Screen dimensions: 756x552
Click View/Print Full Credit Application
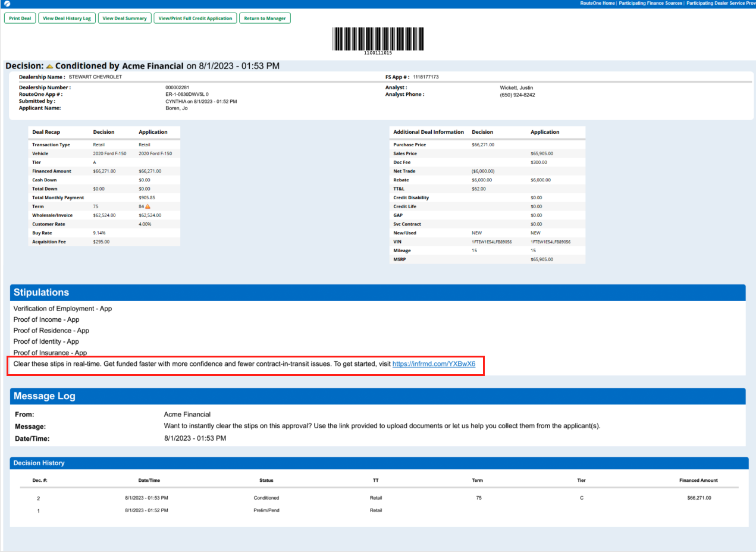click(195, 18)
